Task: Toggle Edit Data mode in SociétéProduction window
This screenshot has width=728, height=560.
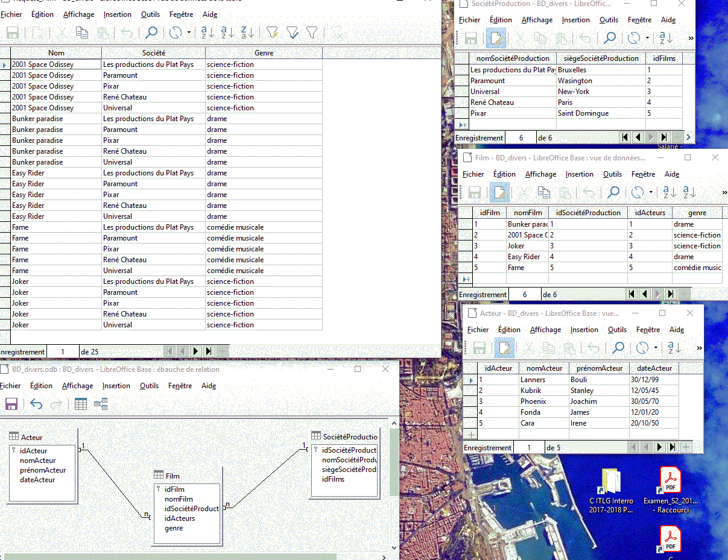Action: [x=495, y=39]
